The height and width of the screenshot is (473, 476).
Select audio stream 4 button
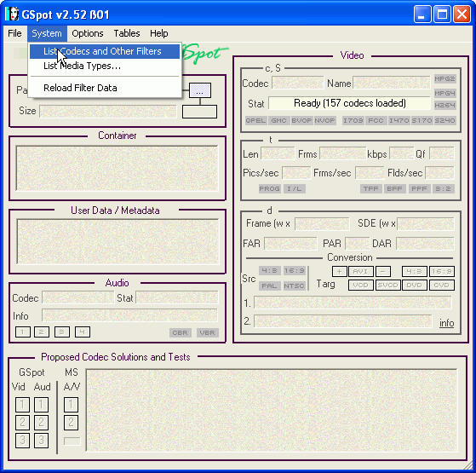83,332
